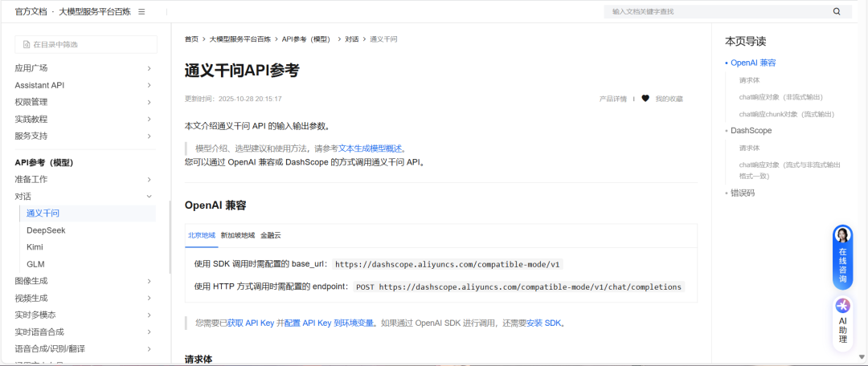Click the POST chat/completions endpoint snippet
This screenshot has height=366, width=868.
[518, 287]
